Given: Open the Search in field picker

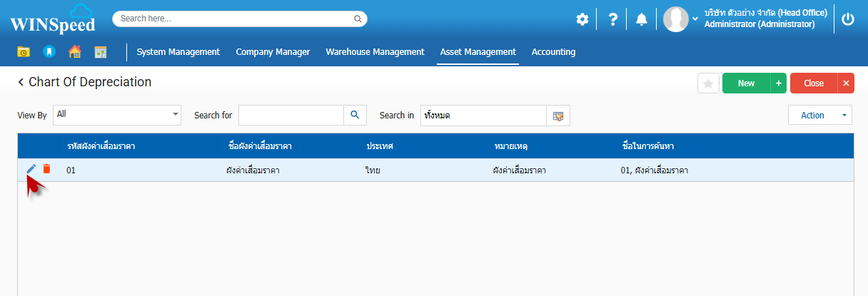Looking at the screenshot, I should click(x=558, y=116).
